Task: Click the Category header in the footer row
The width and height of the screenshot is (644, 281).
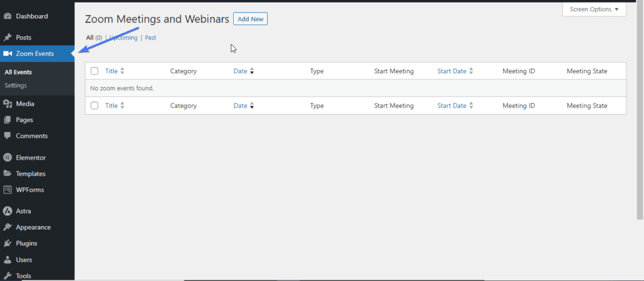Action: (x=184, y=106)
